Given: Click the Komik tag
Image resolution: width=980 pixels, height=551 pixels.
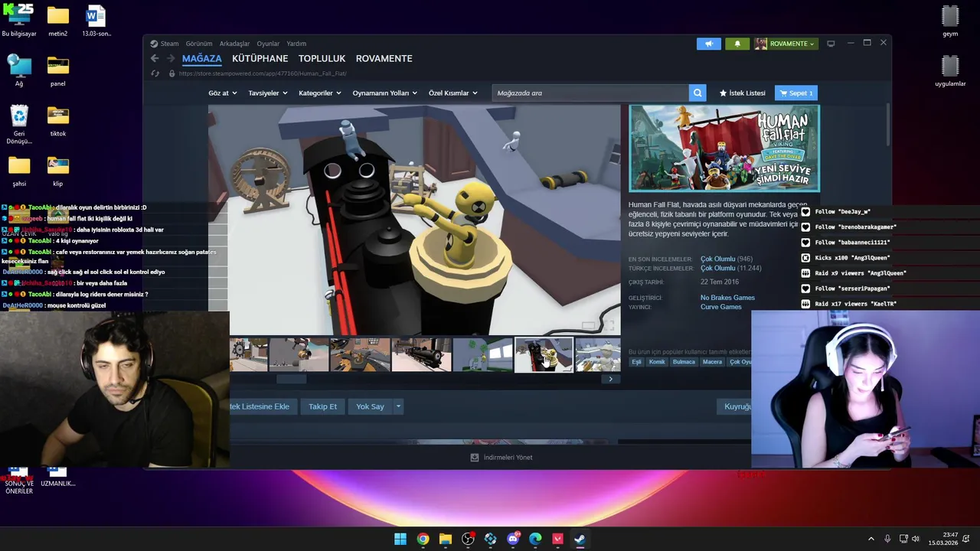Looking at the screenshot, I should pyautogui.click(x=657, y=362).
